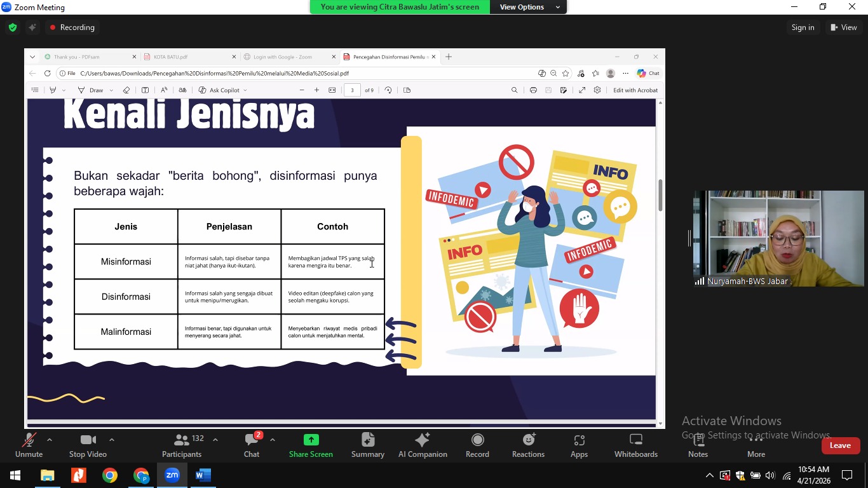Expand the Chat options arrow

click(x=273, y=440)
